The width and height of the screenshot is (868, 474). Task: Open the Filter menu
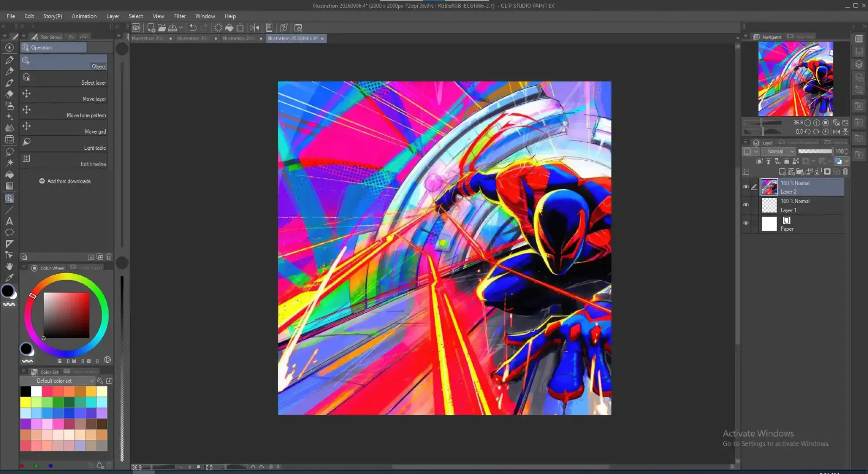coord(180,16)
